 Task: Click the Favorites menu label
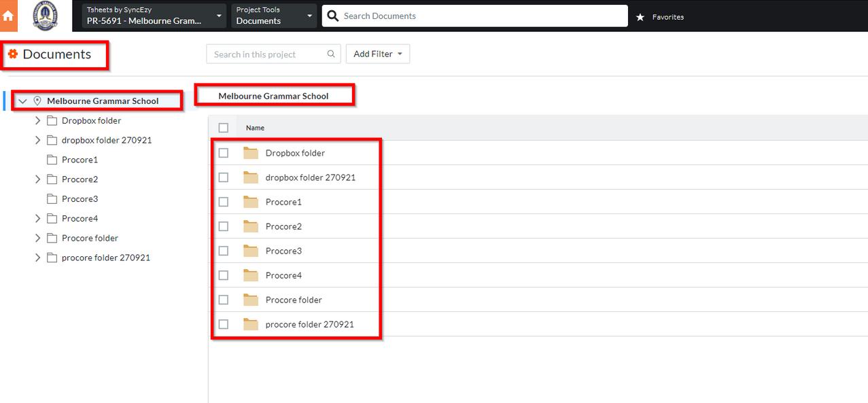coord(668,17)
